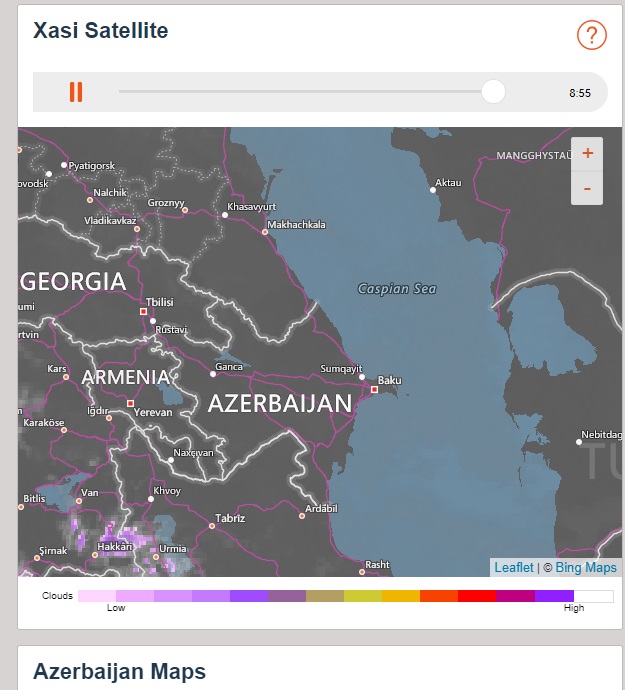Select the Makhachkala city dot on map

pos(265,232)
